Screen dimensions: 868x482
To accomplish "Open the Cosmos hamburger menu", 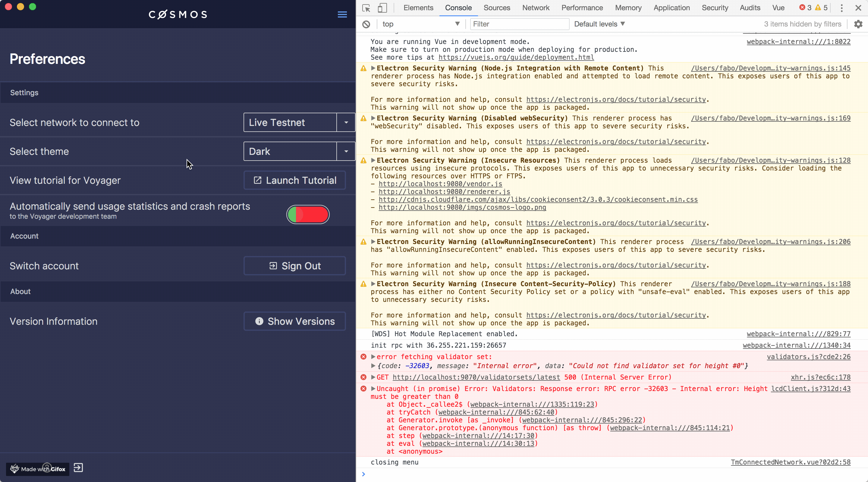I will pos(342,14).
